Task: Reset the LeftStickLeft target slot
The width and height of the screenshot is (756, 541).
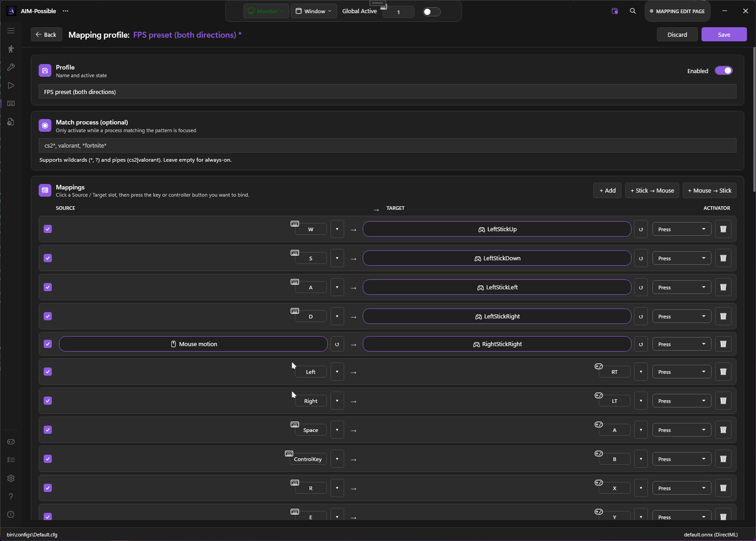Action: click(x=641, y=287)
